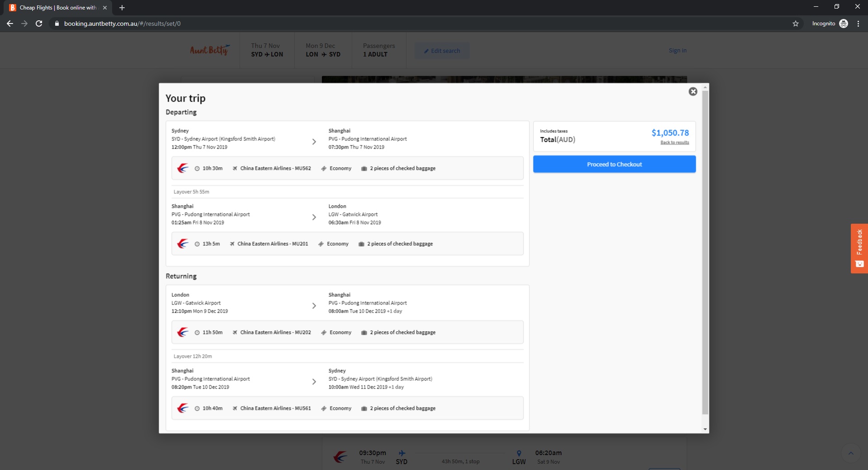The height and width of the screenshot is (470, 868).
Task: Open the Feedback side tab
Action: tap(859, 248)
